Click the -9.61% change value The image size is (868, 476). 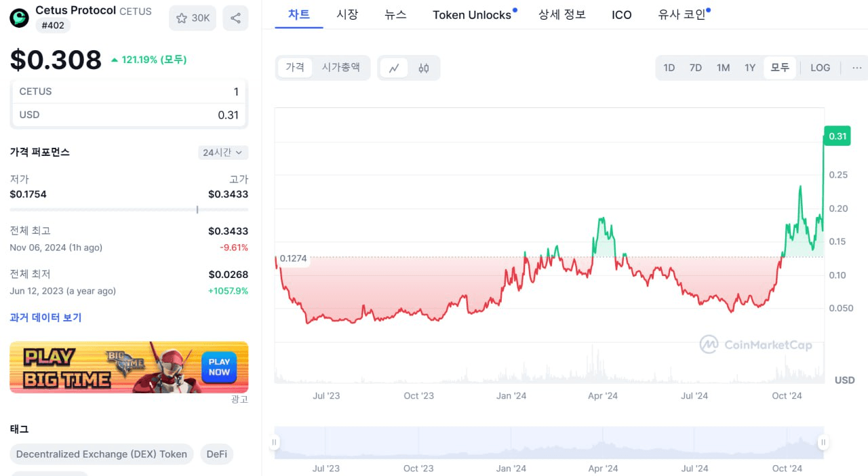[x=234, y=247]
